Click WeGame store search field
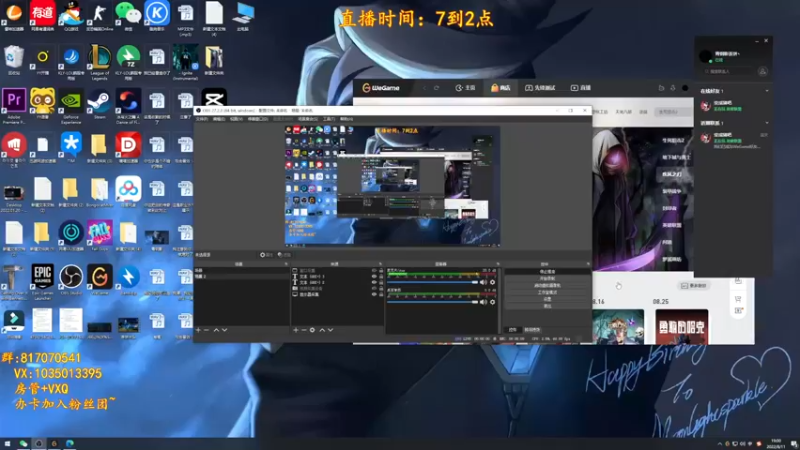 point(672,111)
